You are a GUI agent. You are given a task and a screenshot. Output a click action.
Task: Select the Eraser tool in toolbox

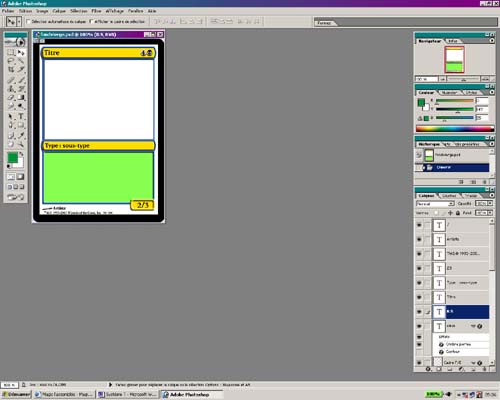coord(11,98)
